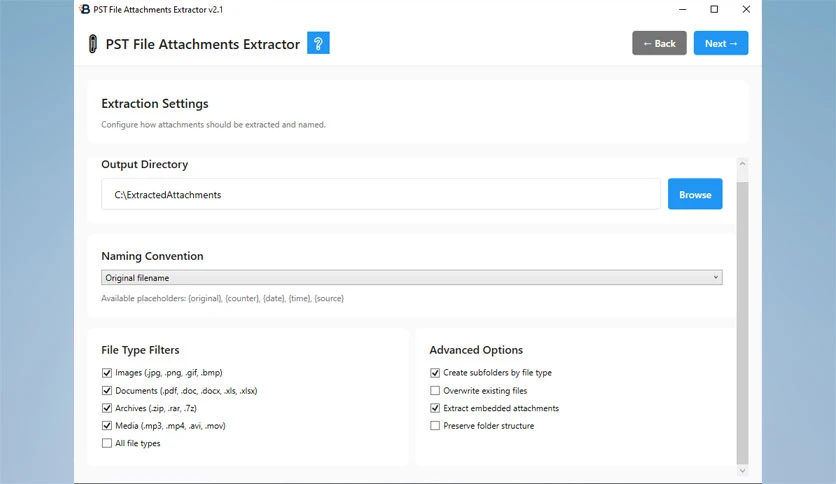Click the vertical scrollbar thumb

(x=742, y=322)
